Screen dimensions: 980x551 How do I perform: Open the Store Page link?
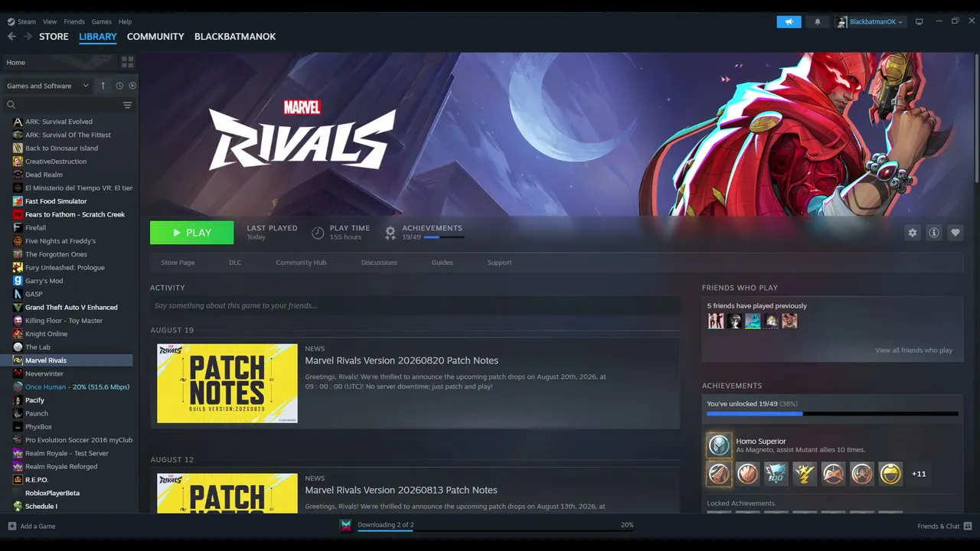tap(178, 262)
